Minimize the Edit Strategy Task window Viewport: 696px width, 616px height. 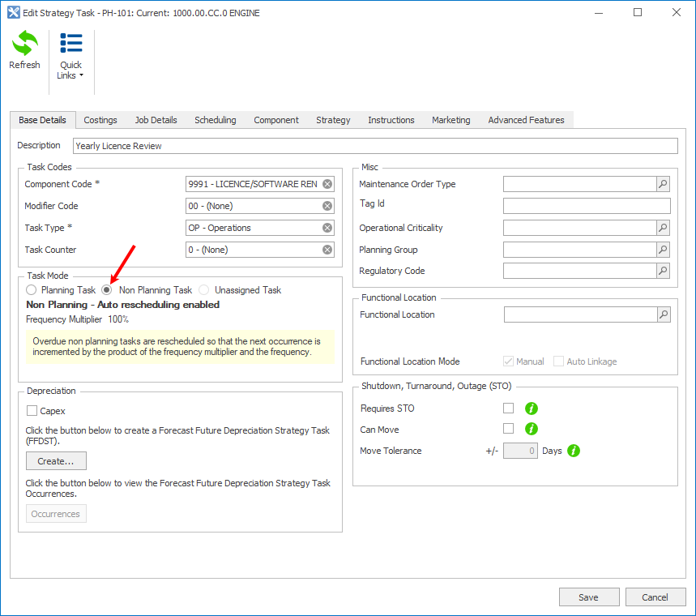click(599, 12)
